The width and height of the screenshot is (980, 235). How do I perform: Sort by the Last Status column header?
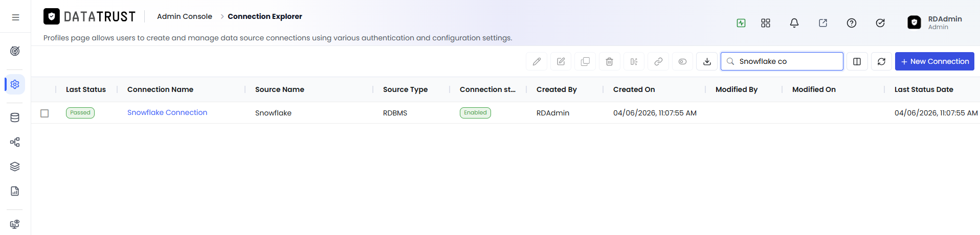86,89
